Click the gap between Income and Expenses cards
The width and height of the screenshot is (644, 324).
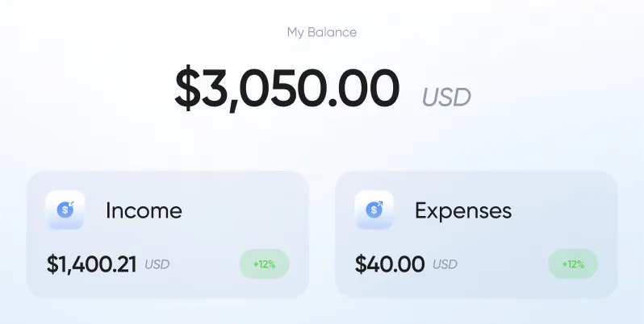pyautogui.click(x=322, y=234)
